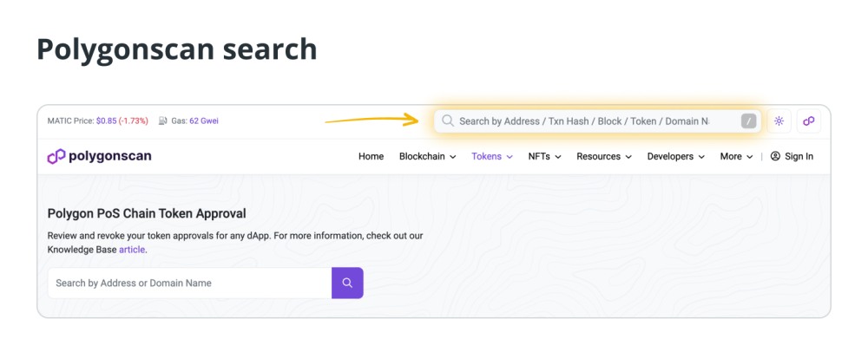
Task: Toggle the sun theme icon button
Action: tap(779, 121)
